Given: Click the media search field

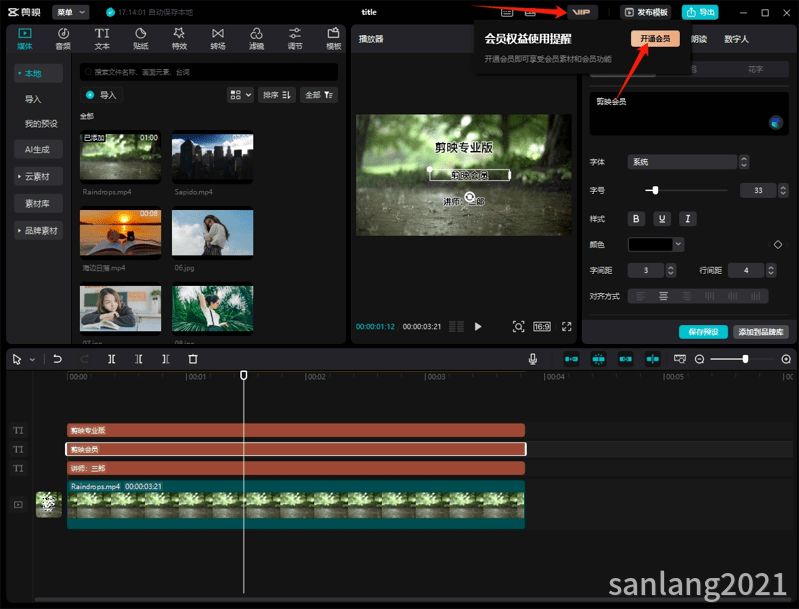Looking at the screenshot, I should (x=209, y=72).
